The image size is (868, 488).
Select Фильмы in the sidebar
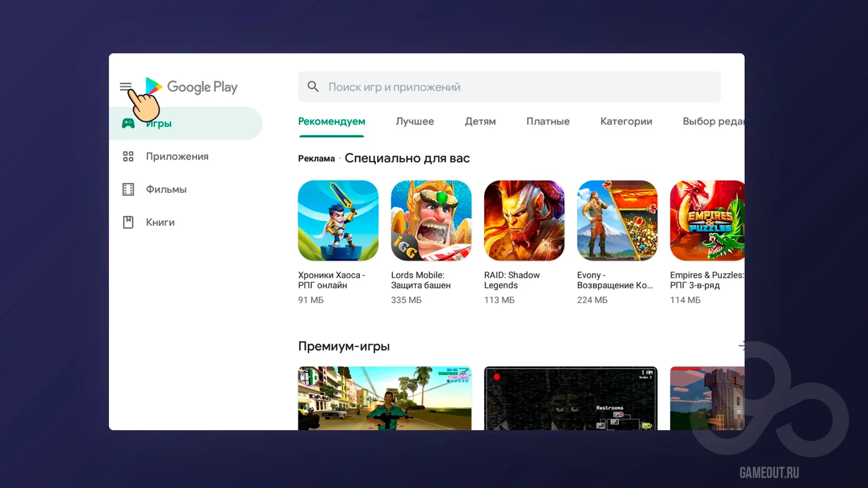pos(166,189)
